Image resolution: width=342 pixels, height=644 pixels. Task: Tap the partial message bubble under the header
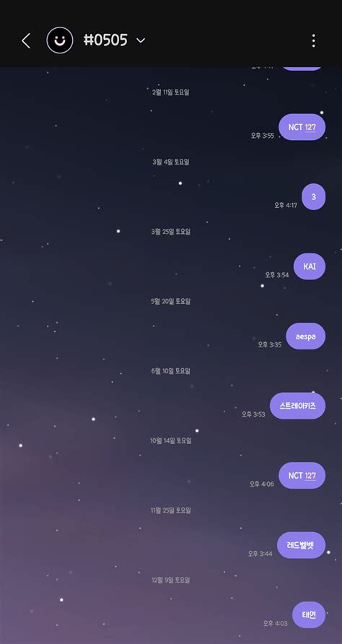302,69
